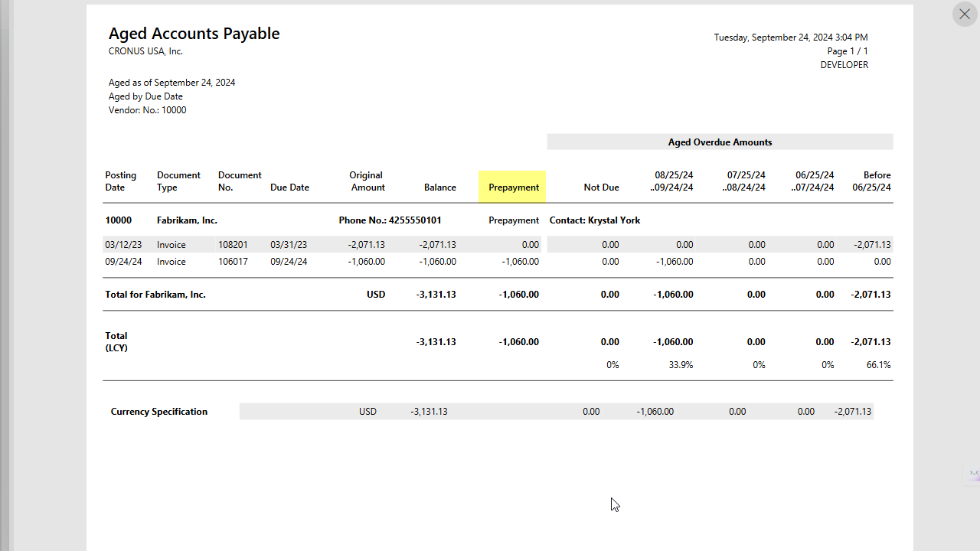Select the Total for Fabrikam, Inc. row
The image size is (980, 551).
155,294
